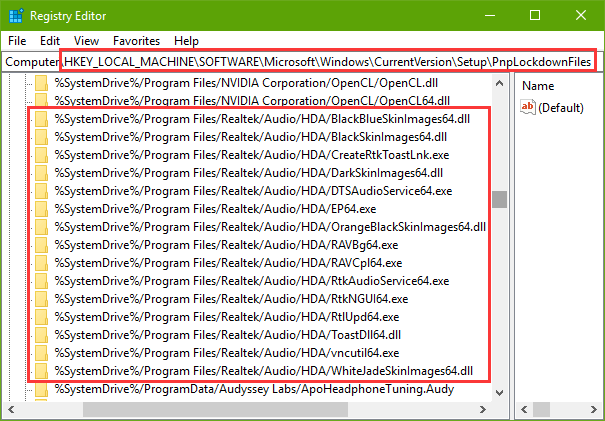
Task: Select the OrangeBlackSkinImages64.dll key
Action: tap(270, 227)
